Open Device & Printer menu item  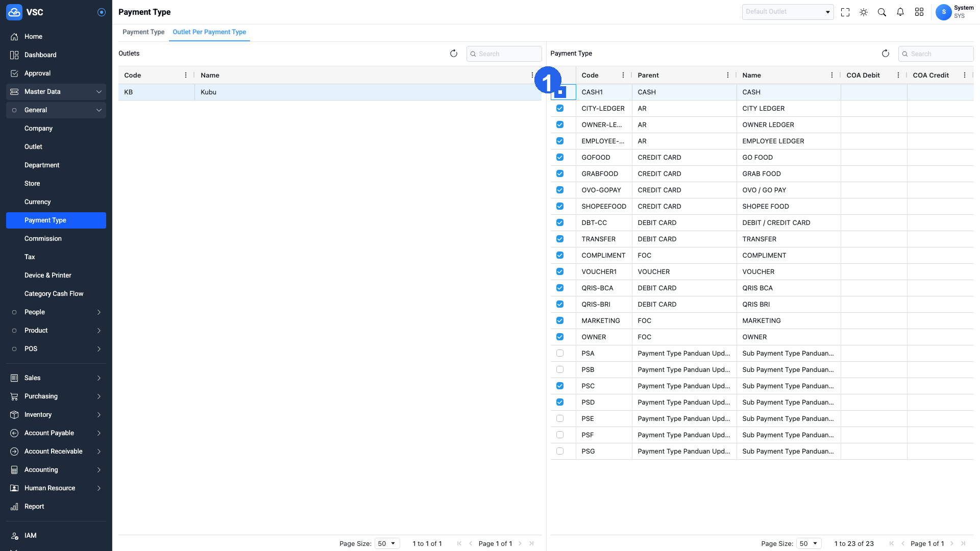[56, 275]
